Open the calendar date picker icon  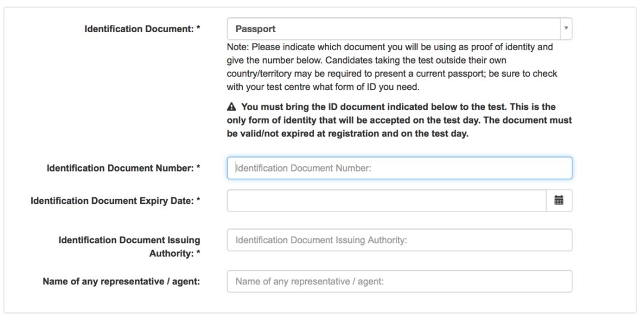pos(559,201)
